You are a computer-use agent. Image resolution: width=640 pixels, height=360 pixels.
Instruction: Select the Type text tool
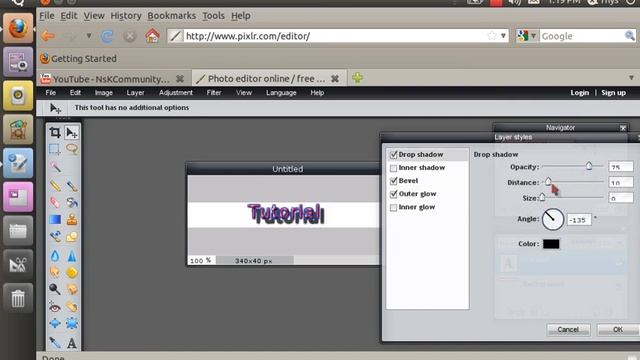[72, 343]
